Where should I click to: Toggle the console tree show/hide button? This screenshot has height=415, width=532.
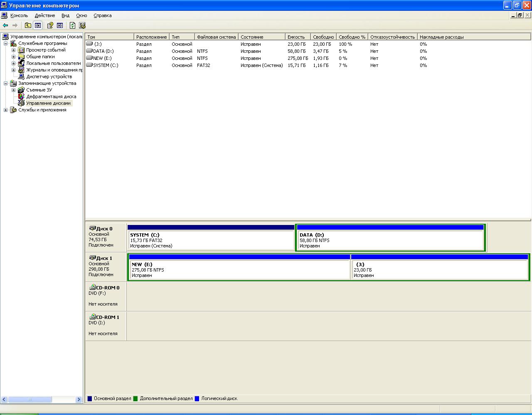(38, 25)
